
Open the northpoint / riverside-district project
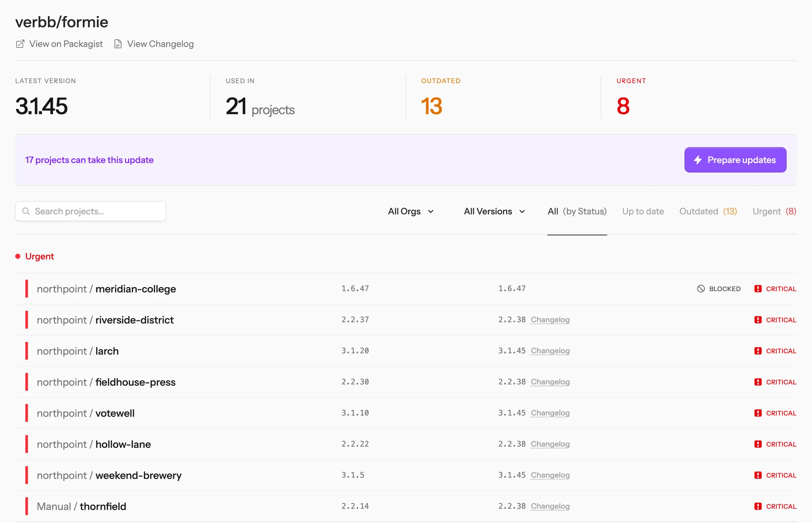[x=105, y=320]
